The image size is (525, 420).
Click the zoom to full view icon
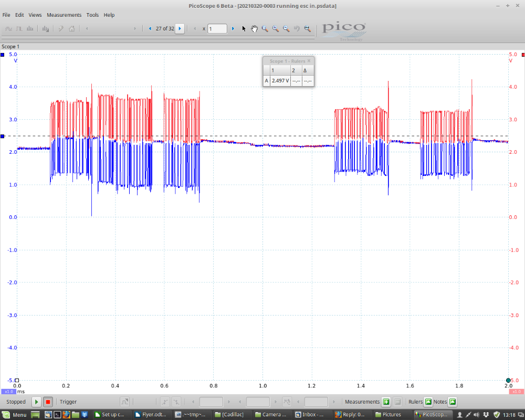(307, 29)
